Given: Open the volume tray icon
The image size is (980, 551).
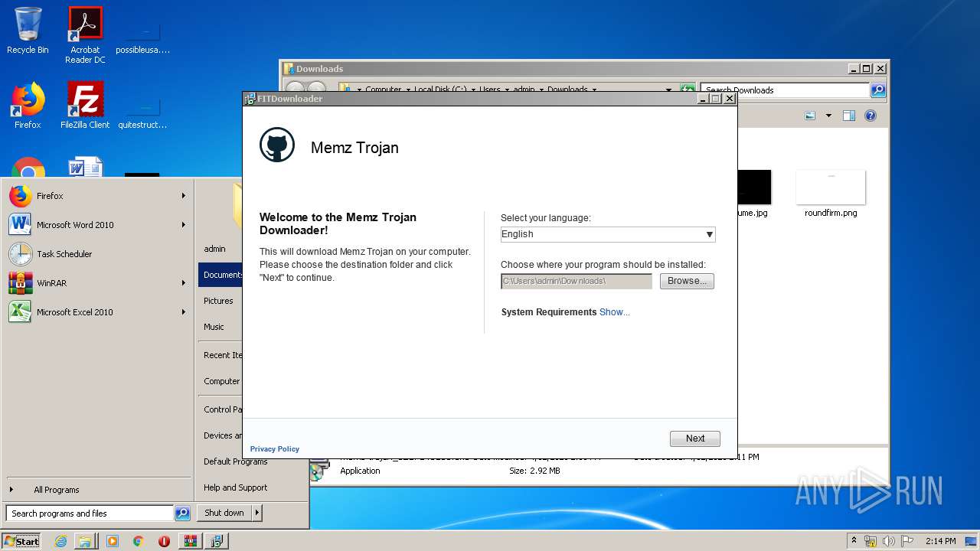Looking at the screenshot, I should [x=889, y=541].
